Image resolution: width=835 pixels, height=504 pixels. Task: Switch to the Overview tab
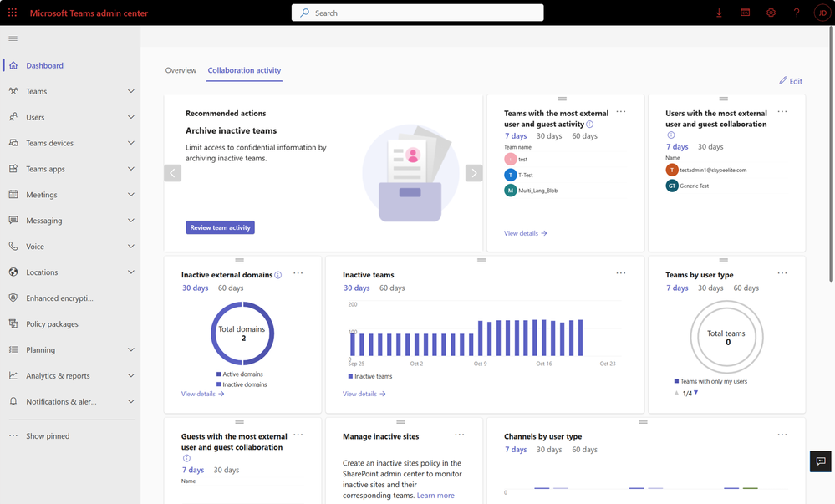(x=181, y=70)
